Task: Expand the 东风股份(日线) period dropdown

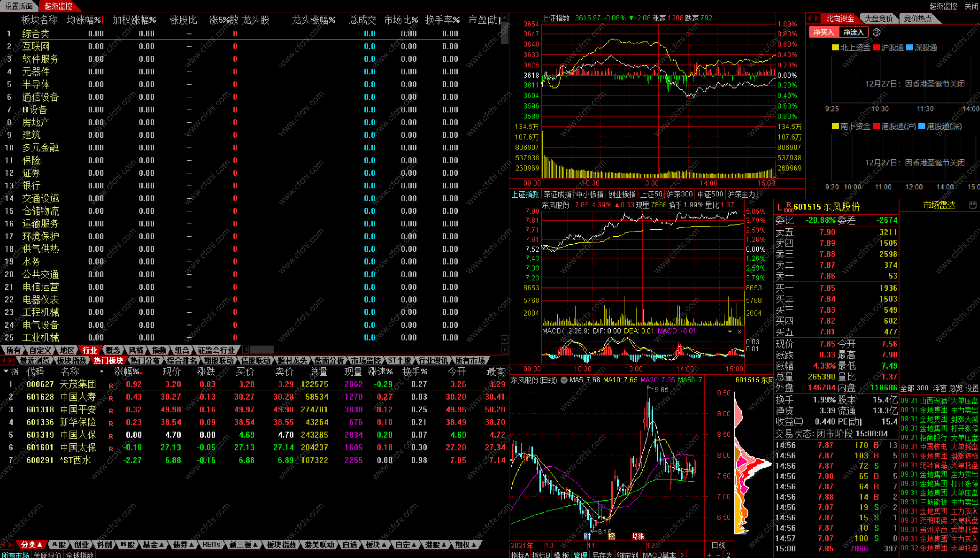Action: click(564, 380)
